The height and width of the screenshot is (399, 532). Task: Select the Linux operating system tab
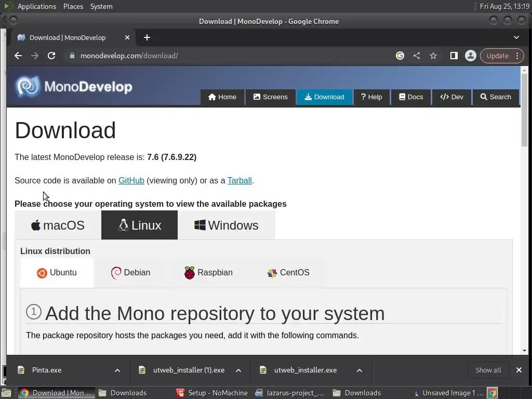(x=139, y=225)
